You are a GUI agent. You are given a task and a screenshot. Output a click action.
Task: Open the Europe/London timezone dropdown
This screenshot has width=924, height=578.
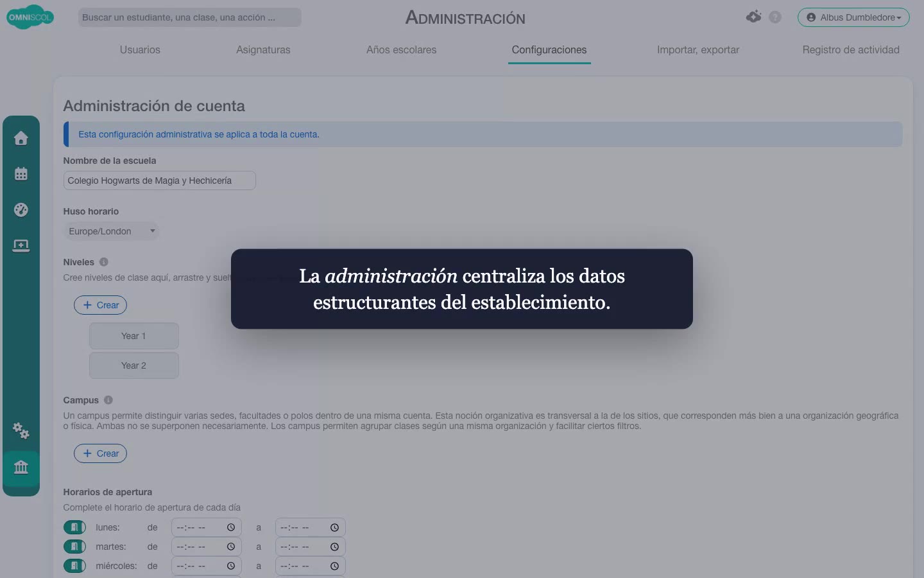[111, 231]
